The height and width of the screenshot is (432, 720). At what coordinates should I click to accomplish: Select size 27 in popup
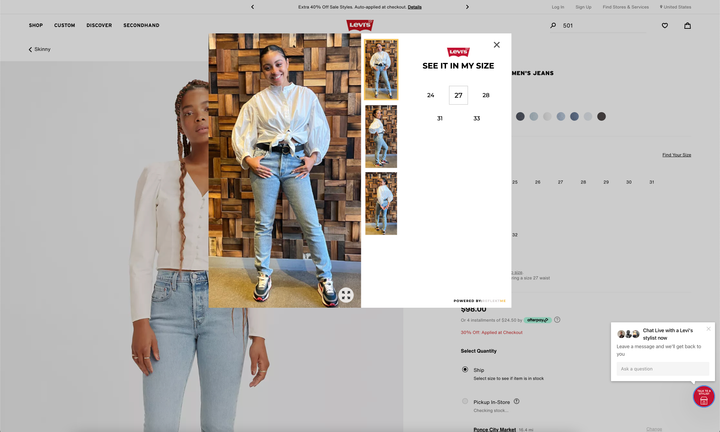pyautogui.click(x=458, y=95)
